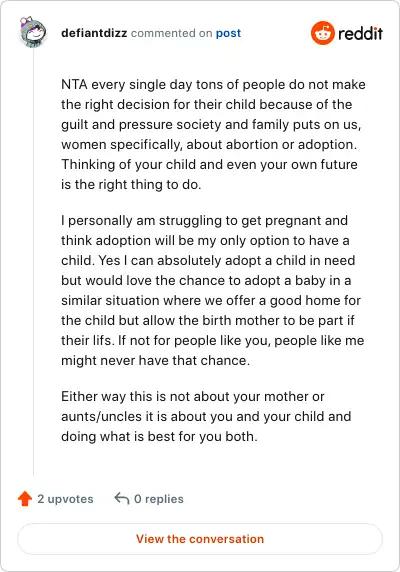Click the "2 upvotes" count label
Image resolution: width=400 pixels, height=572 pixels.
[65, 499]
